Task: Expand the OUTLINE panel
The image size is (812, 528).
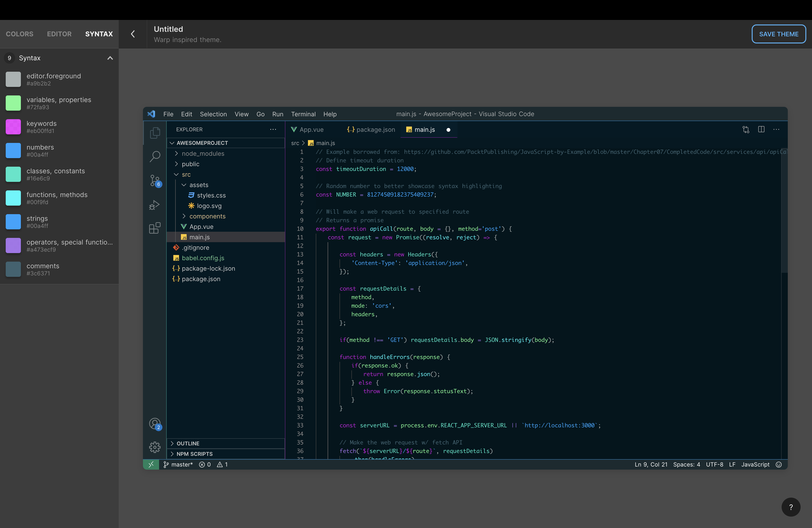Action: point(188,443)
